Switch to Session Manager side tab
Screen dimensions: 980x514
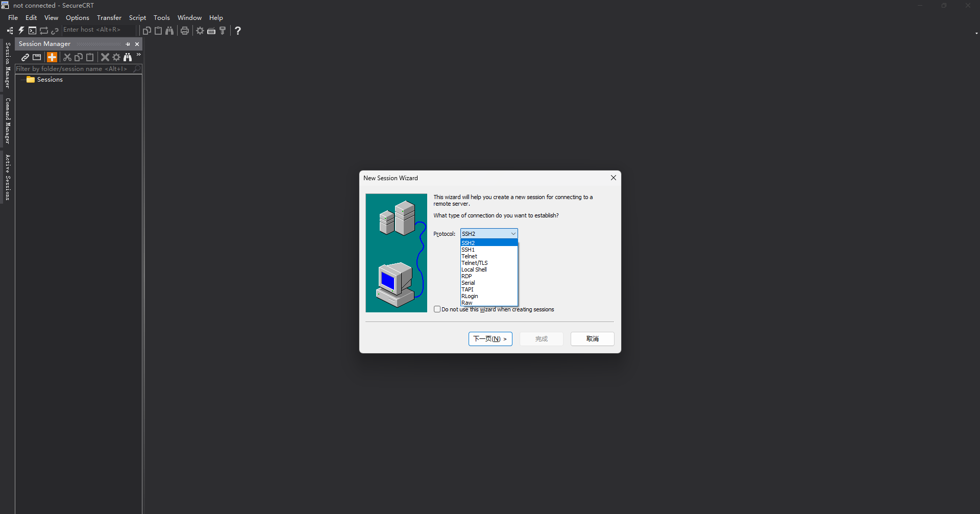tap(7, 65)
